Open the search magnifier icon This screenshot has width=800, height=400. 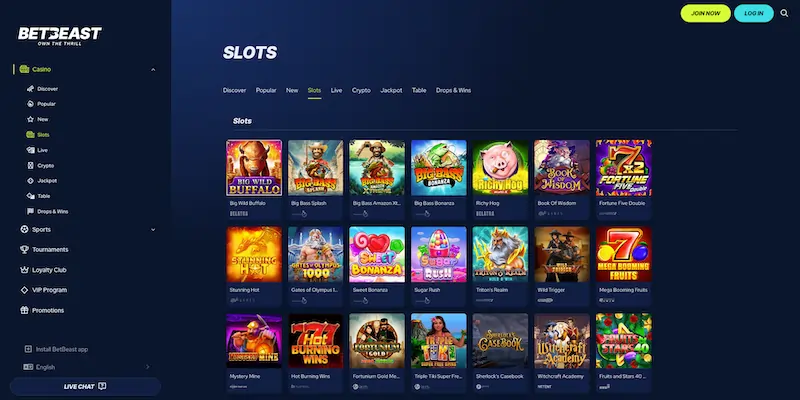[784, 13]
